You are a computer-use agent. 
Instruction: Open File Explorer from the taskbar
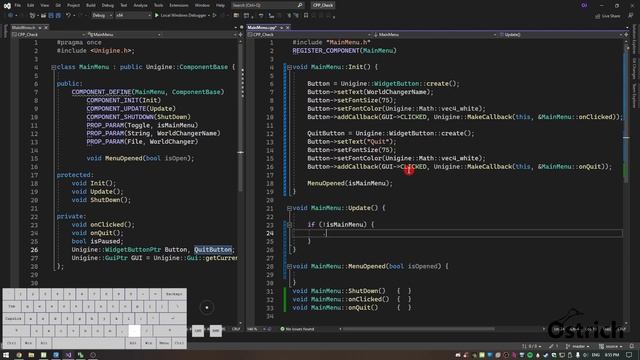(x=31, y=355)
